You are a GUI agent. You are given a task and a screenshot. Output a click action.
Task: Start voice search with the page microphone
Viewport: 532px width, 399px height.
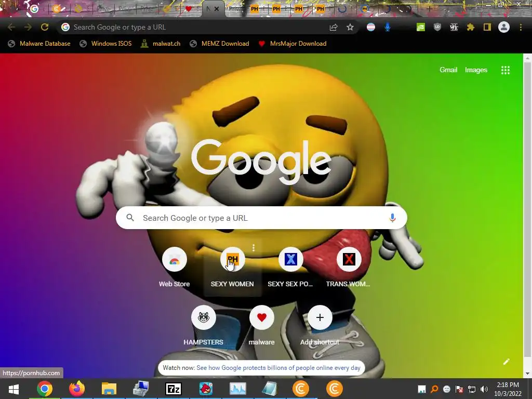[392, 218]
